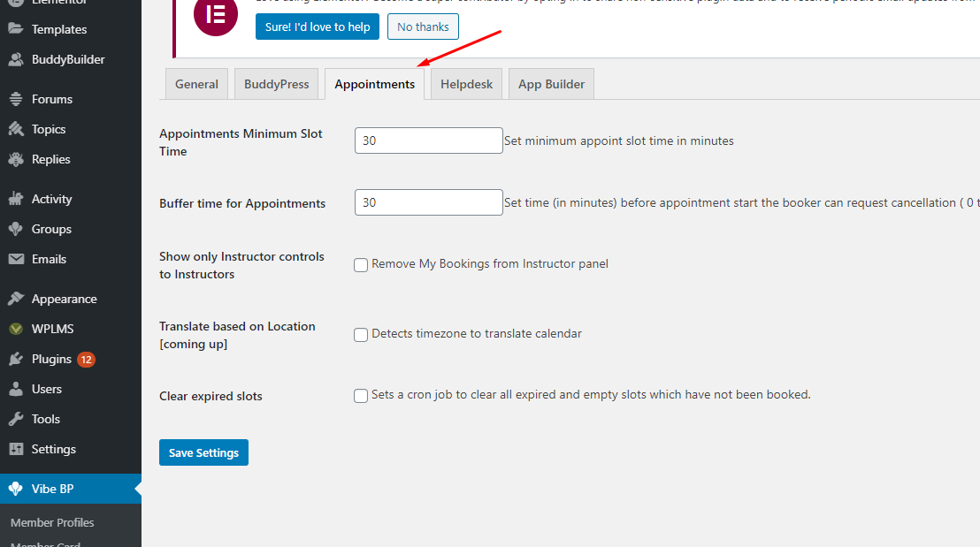Click the WPLMS logo icon
This screenshot has height=547, width=980.
pos(16,329)
